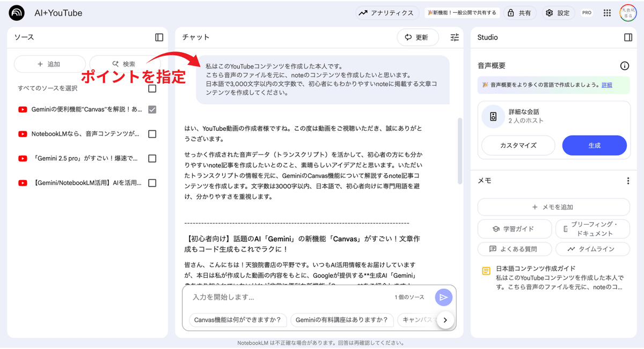
Task: Show more suggestions with arrow chevron
Action: tap(445, 321)
